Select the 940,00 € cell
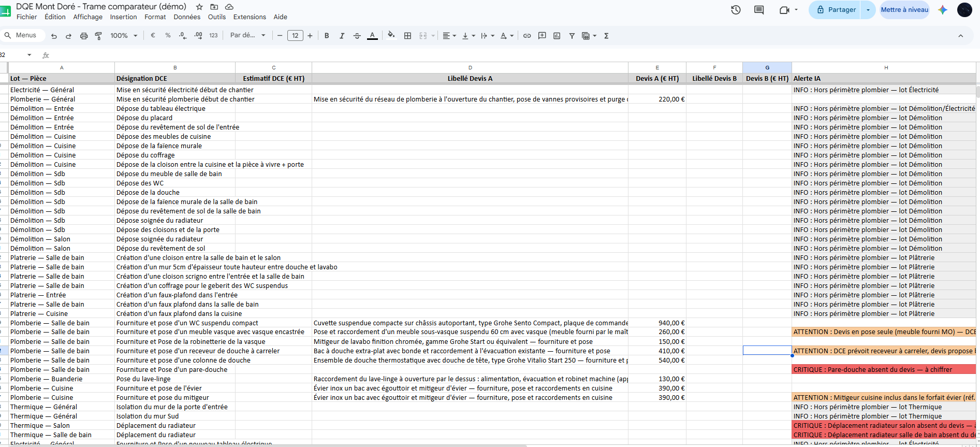Viewport: 980px width, 447px height. point(657,323)
